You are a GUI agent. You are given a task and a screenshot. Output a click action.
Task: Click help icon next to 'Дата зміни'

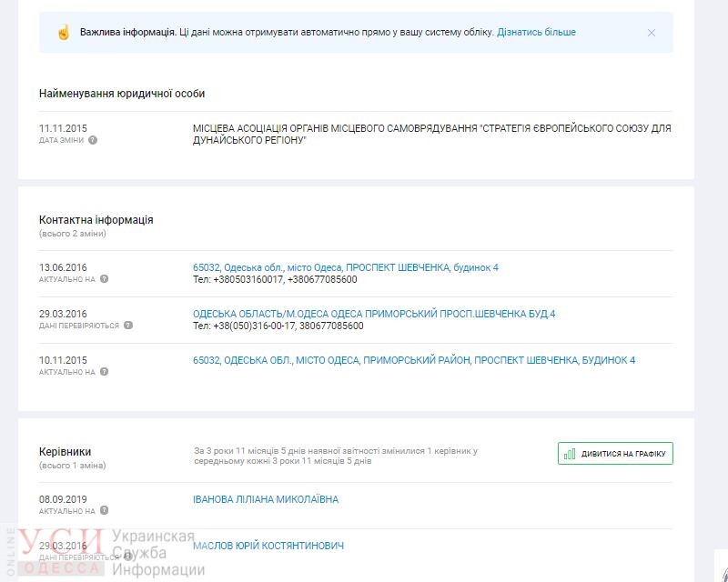pos(93,140)
